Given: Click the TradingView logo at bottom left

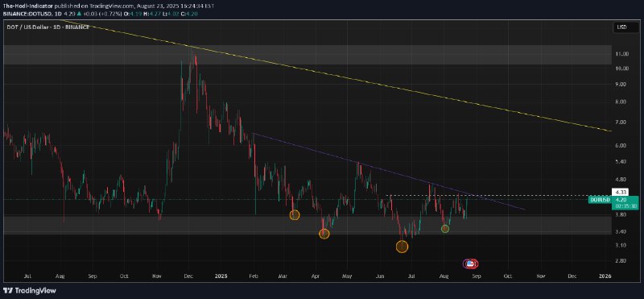Looking at the screenshot, I should pyautogui.click(x=29, y=290).
